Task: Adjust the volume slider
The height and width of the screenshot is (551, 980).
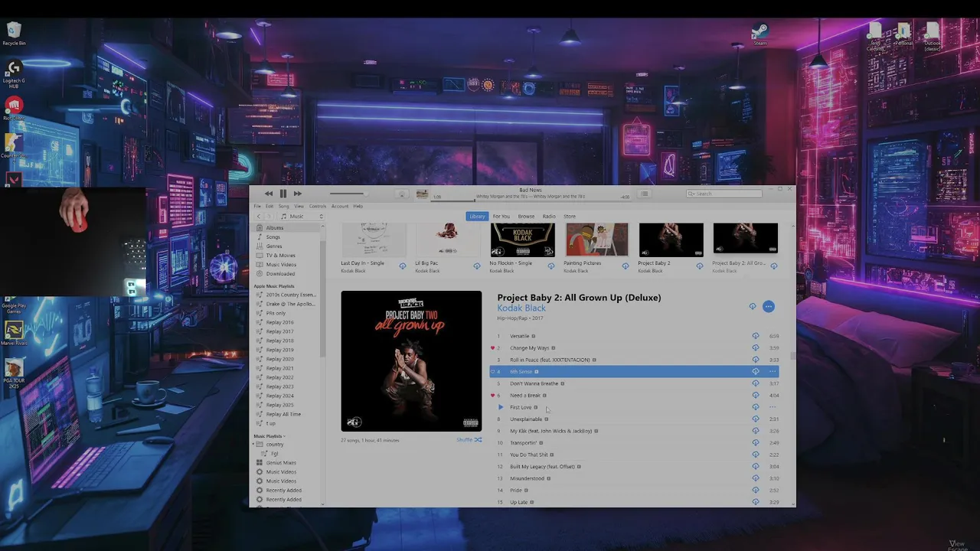Action: (347, 194)
